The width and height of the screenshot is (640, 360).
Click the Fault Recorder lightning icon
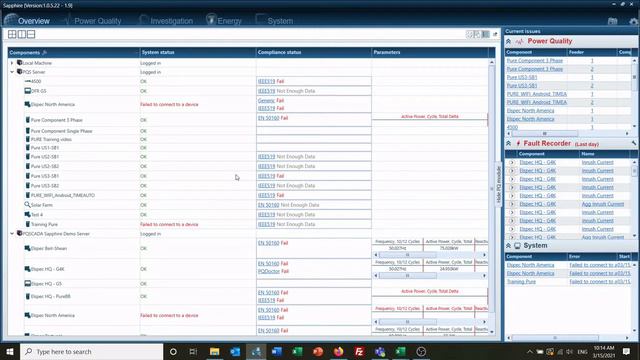click(x=518, y=144)
